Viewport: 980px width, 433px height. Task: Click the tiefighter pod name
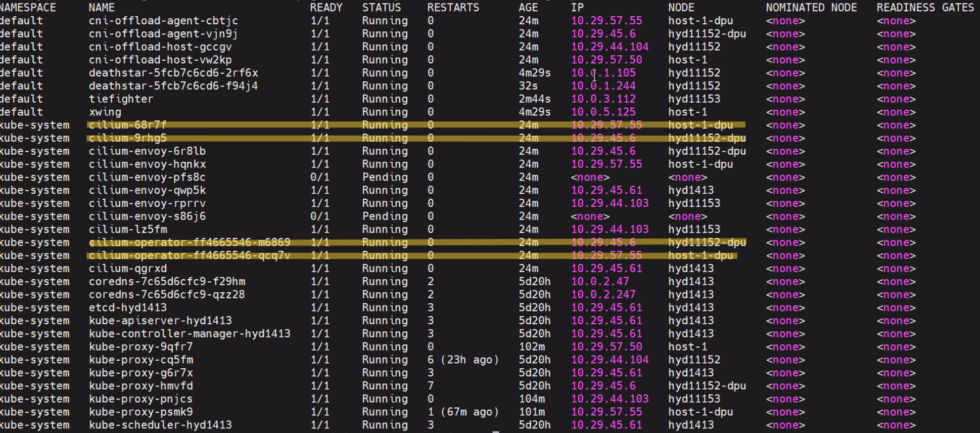point(121,99)
